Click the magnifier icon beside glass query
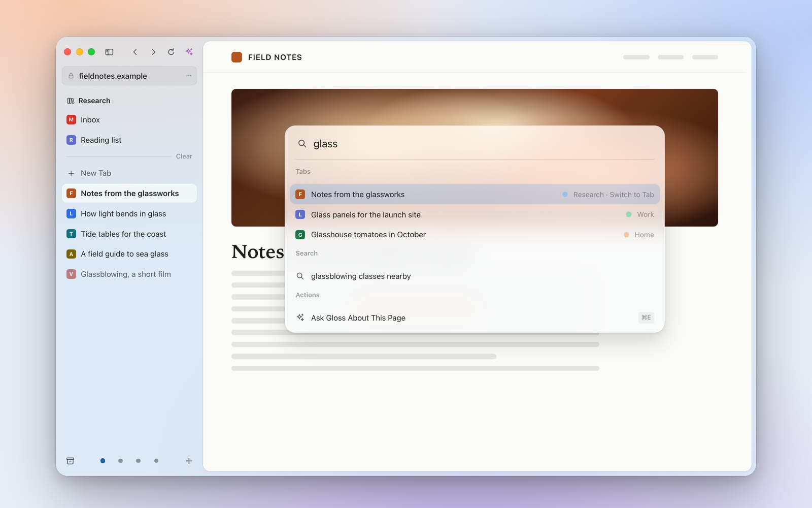 point(302,144)
